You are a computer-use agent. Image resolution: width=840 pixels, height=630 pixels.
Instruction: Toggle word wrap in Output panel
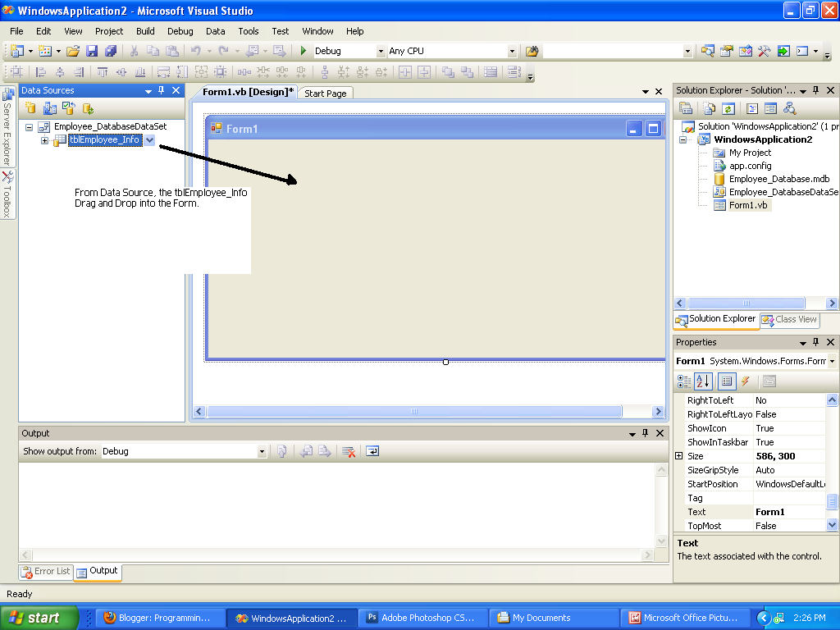coord(372,452)
